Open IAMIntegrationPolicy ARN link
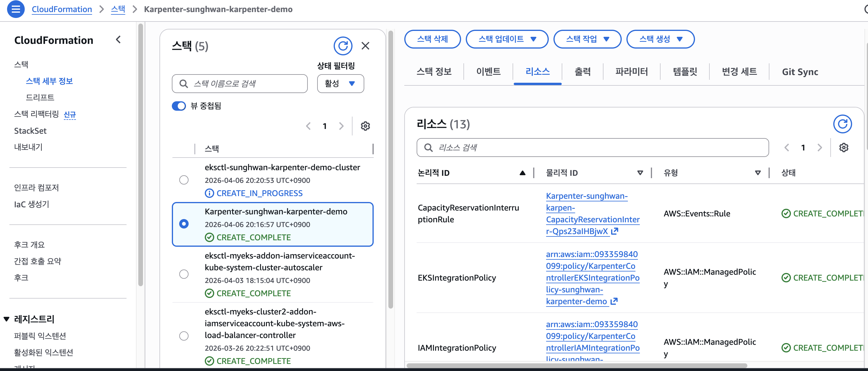This screenshot has height=371, width=868. (x=593, y=341)
